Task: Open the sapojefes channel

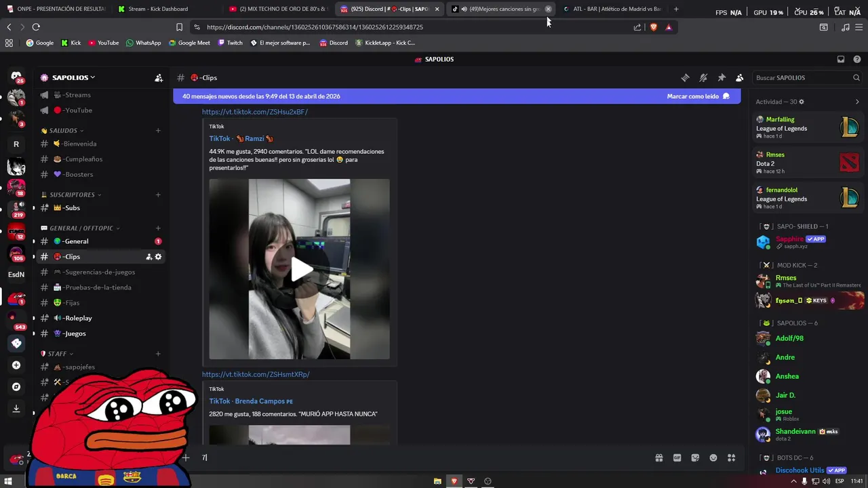Action: coord(100,367)
